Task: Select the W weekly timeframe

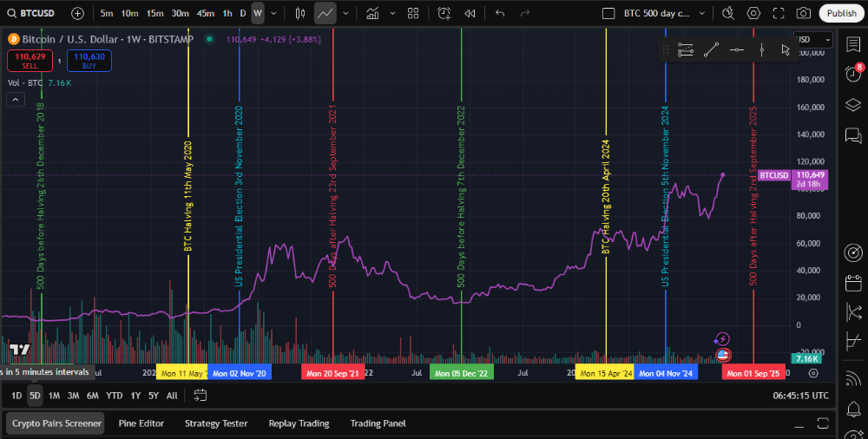Action: tap(258, 13)
